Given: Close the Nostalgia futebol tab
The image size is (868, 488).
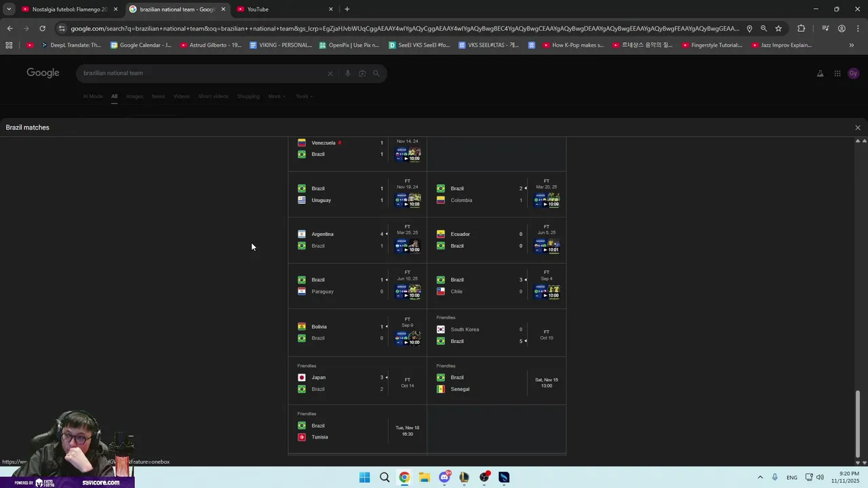Looking at the screenshot, I should click(x=115, y=9).
